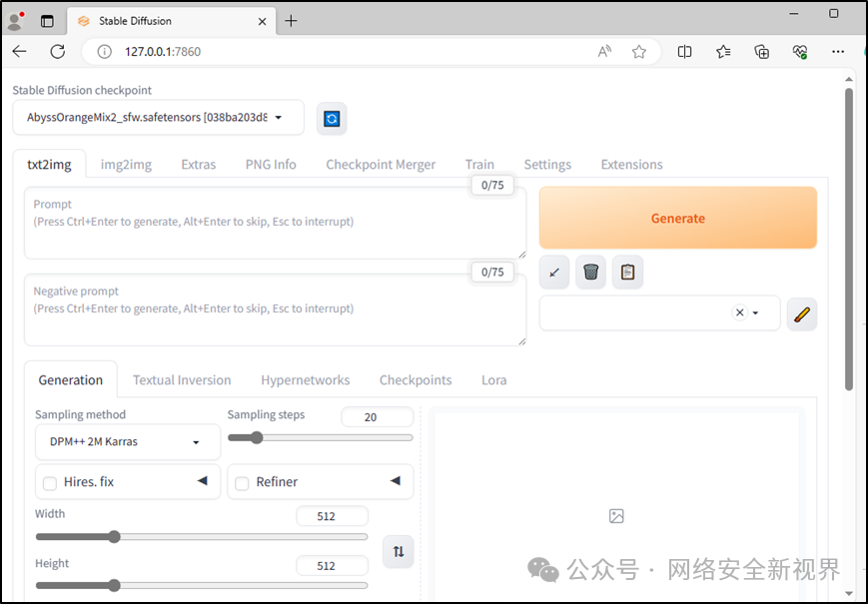This screenshot has width=868, height=604.
Task: Switch to the txt2img tab
Action: tap(49, 165)
